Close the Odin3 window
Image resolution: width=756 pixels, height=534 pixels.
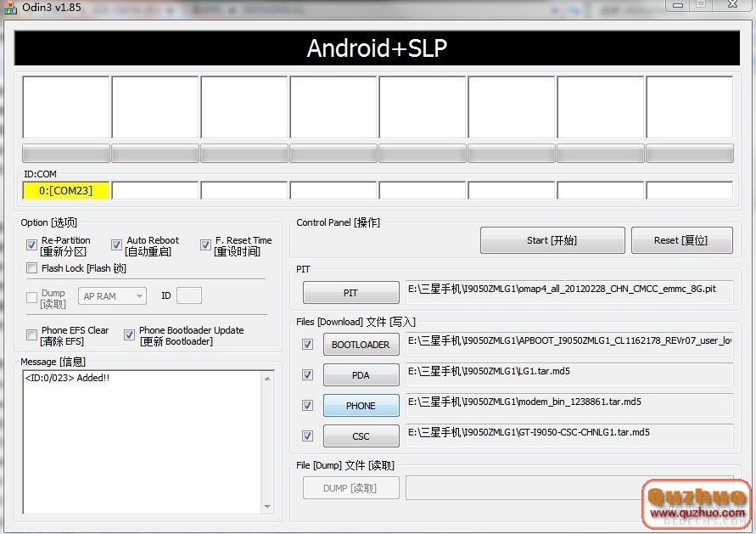point(732,4)
